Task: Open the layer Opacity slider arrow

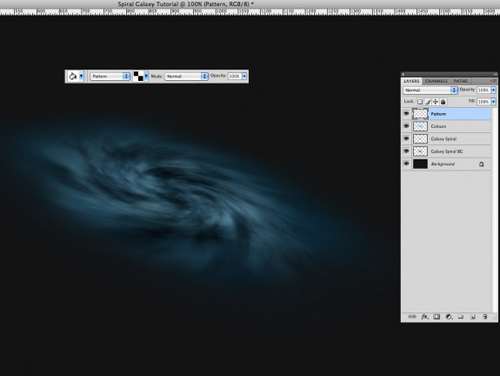Action: tap(493, 90)
